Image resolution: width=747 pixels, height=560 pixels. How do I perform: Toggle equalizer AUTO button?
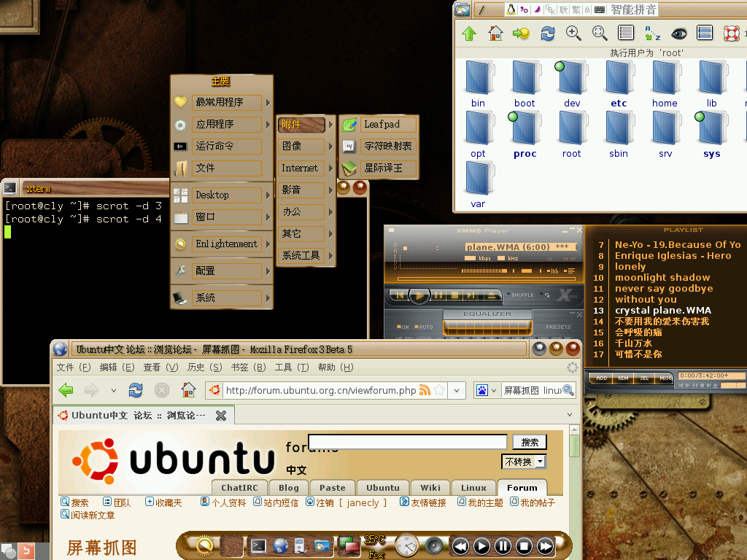coord(424,327)
